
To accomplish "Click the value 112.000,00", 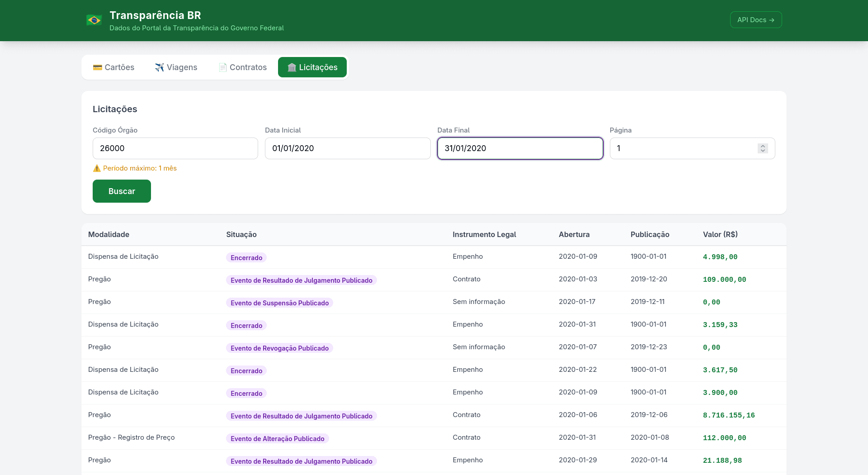I will 725,438.
